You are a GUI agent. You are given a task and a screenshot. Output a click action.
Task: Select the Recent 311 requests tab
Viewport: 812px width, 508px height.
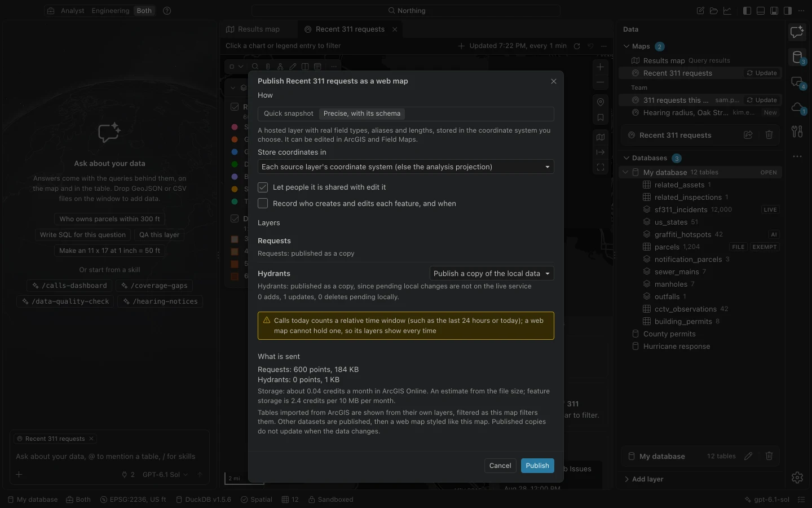click(350, 29)
